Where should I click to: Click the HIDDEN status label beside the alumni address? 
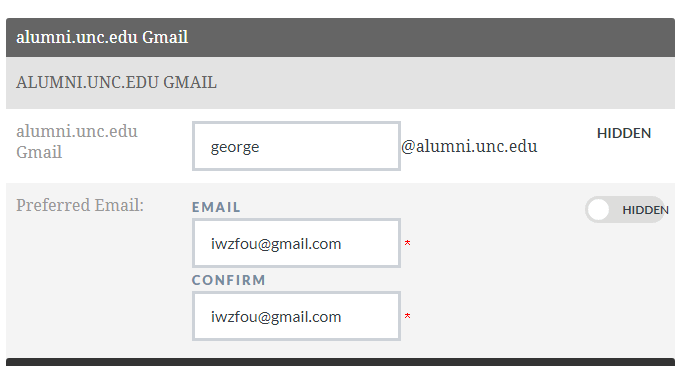pyautogui.click(x=624, y=134)
